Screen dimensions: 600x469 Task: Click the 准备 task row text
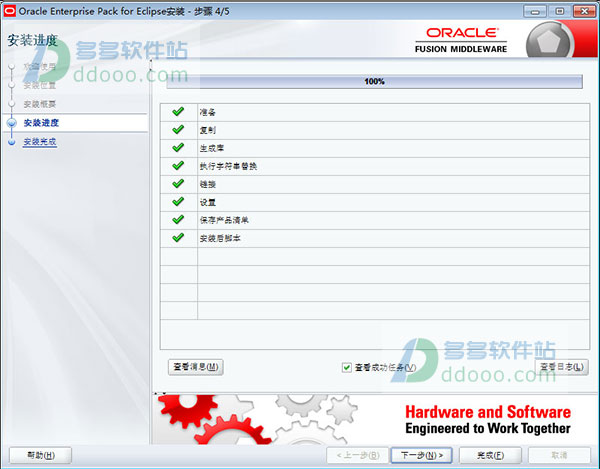(207, 112)
